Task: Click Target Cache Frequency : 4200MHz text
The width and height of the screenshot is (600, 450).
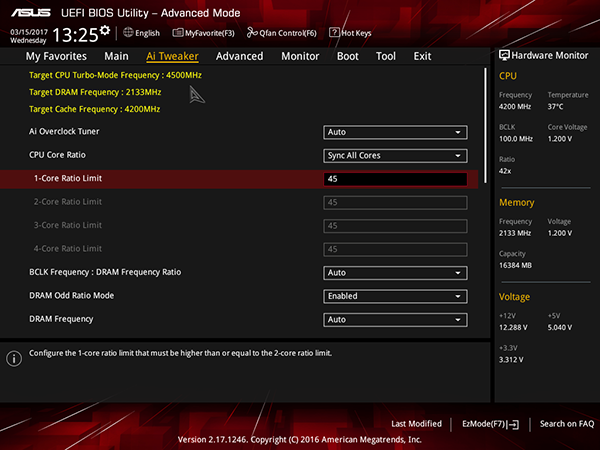Action: pos(95,109)
